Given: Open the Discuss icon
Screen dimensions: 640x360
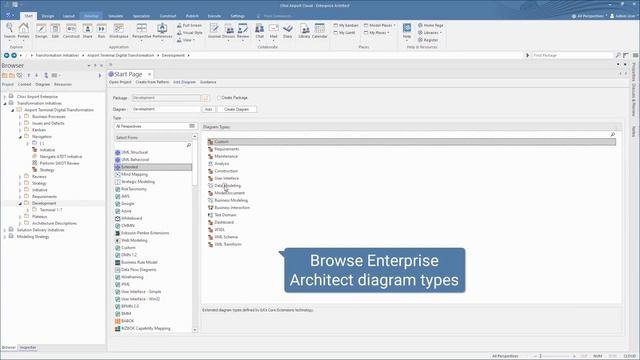Looking at the screenshot, I should [x=229, y=31].
